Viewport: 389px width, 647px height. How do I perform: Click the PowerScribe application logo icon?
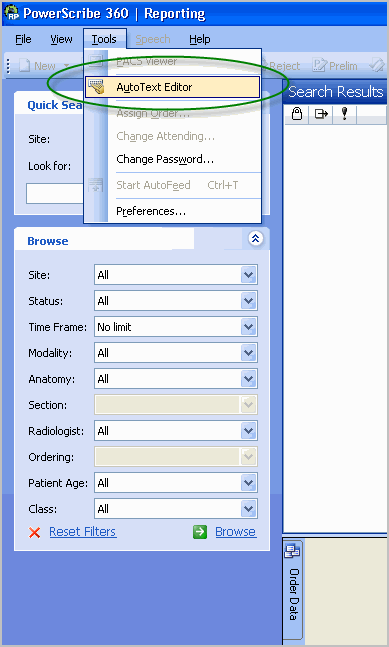(x=12, y=13)
